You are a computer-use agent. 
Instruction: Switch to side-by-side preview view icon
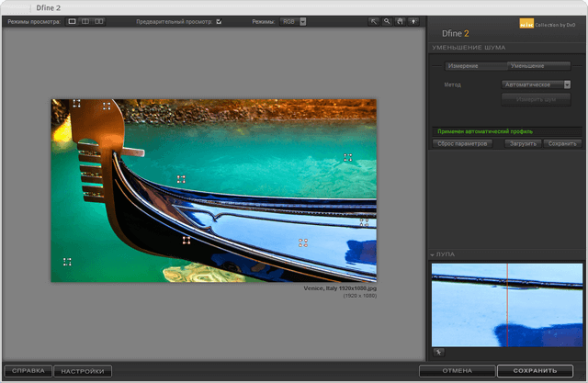(x=98, y=20)
